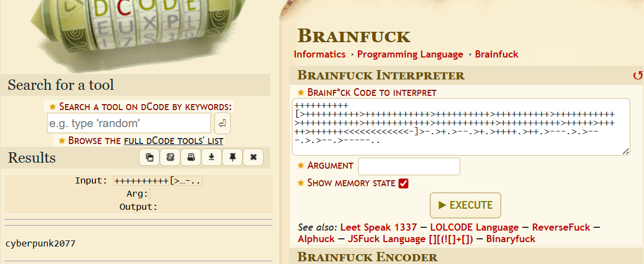Viewport: 644px width, 264px height.
Task: Click the Brainfuck page title
Action: click(x=354, y=36)
